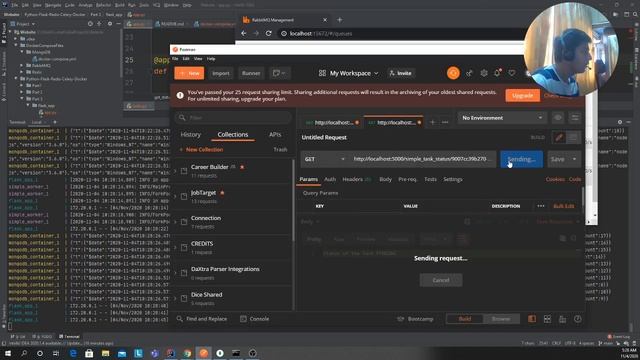Open the Headers request tab
Screen dimensions: 640x360
356,179
